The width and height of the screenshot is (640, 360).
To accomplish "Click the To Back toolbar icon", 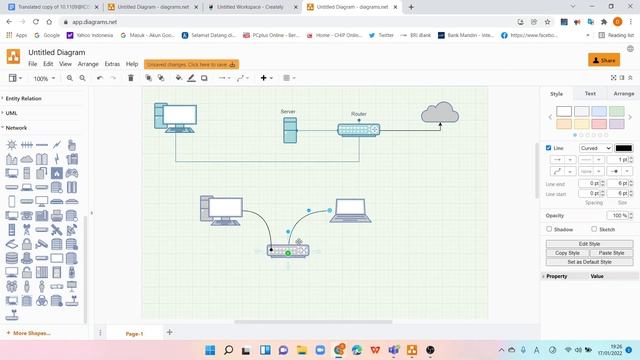I will click(x=161, y=78).
